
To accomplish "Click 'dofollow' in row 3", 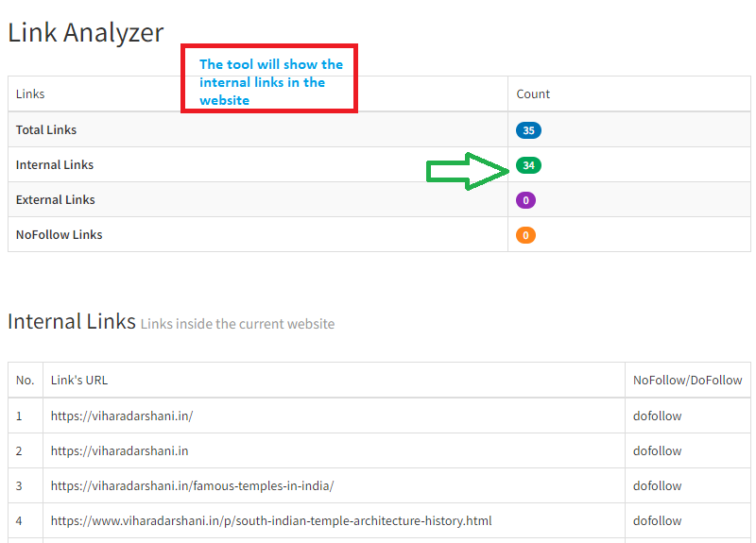I will click(657, 485).
